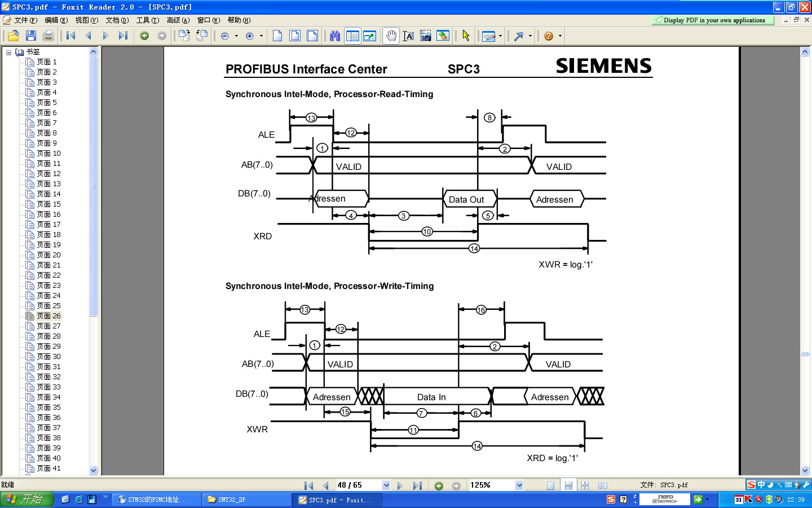Switch to the SMT32_DP folder taskbar button
This screenshot has width=812, height=508.
click(x=247, y=500)
